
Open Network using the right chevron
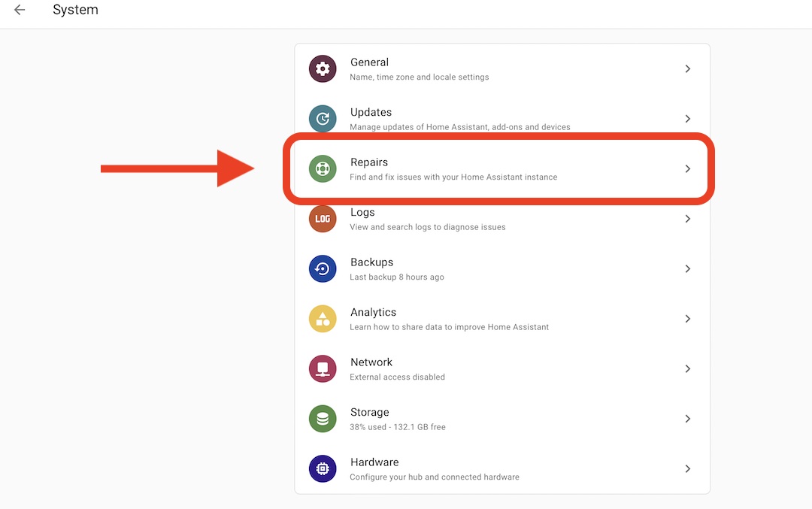[688, 368]
